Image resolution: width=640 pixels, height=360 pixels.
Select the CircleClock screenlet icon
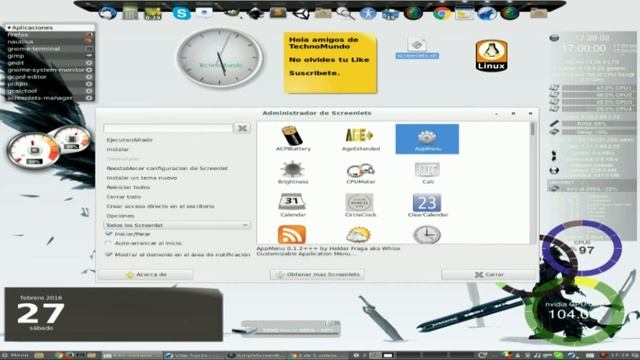360,205
